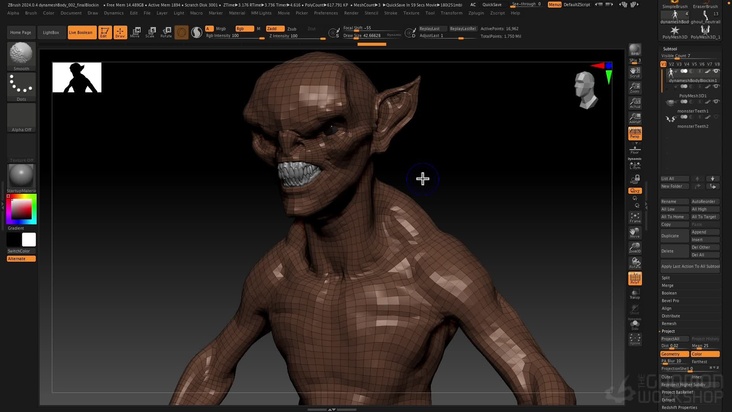Activate the Move gizmo icon

click(x=136, y=32)
